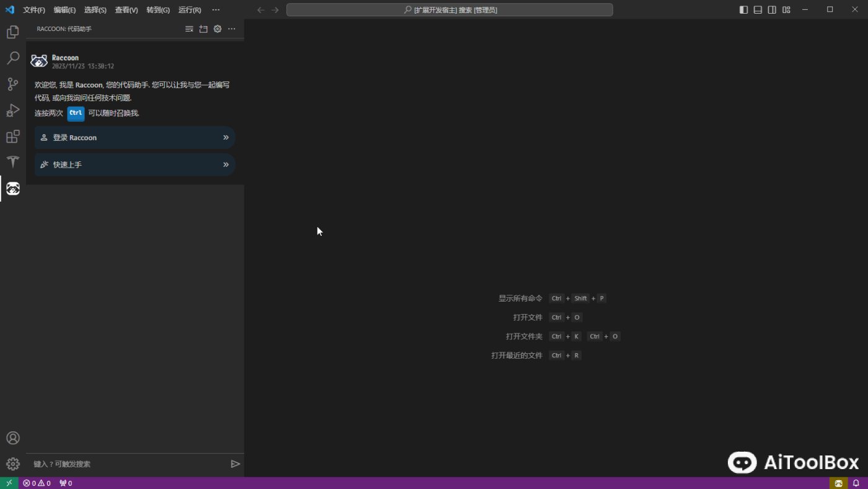Click the 打开文件 hint text
The image size is (868, 489).
(x=528, y=317)
